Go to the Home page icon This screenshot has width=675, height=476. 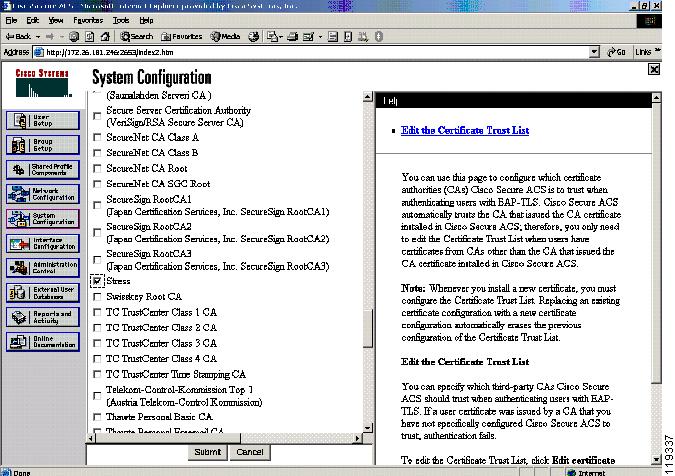(105, 37)
